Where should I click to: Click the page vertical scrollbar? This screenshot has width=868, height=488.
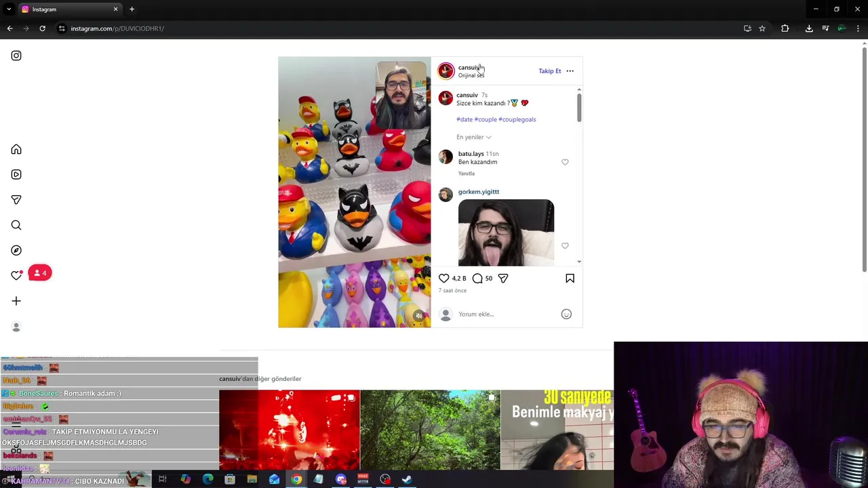pos(864,159)
